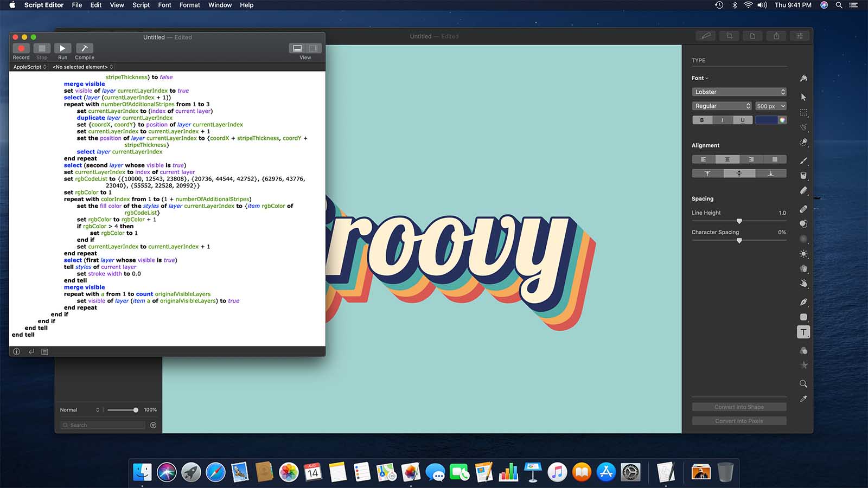Viewport: 868px width, 488px height.
Task: Select the Type tool in Pixelmator toolbar
Action: [x=803, y=332]
